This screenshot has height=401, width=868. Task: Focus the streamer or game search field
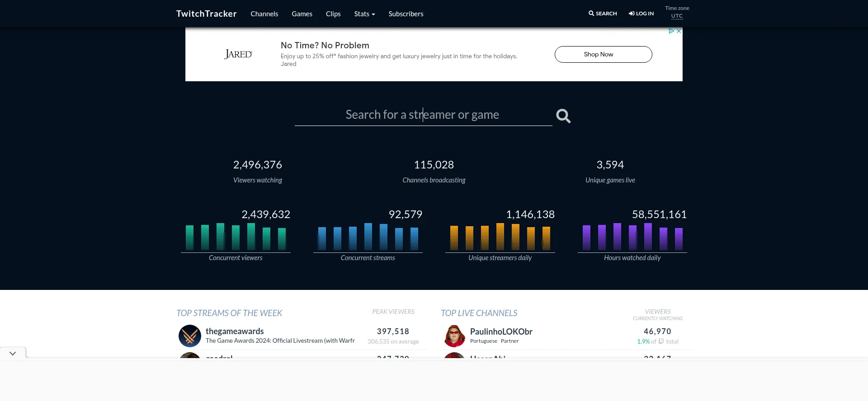pyautogui.click(x=423, y=115)
